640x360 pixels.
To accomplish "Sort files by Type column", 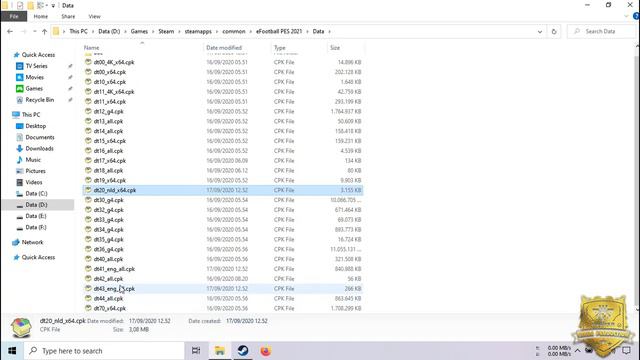I will tap(280, 48).
